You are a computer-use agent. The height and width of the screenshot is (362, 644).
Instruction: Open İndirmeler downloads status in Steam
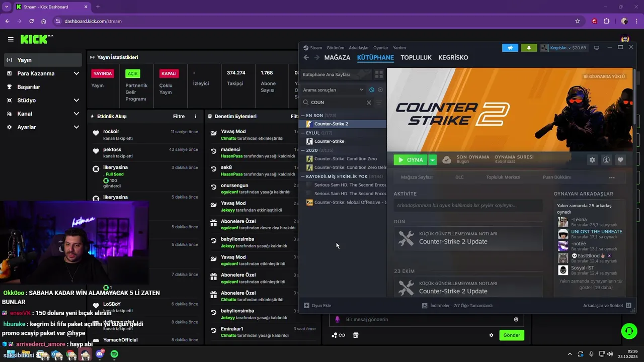(x=457, y=305)
